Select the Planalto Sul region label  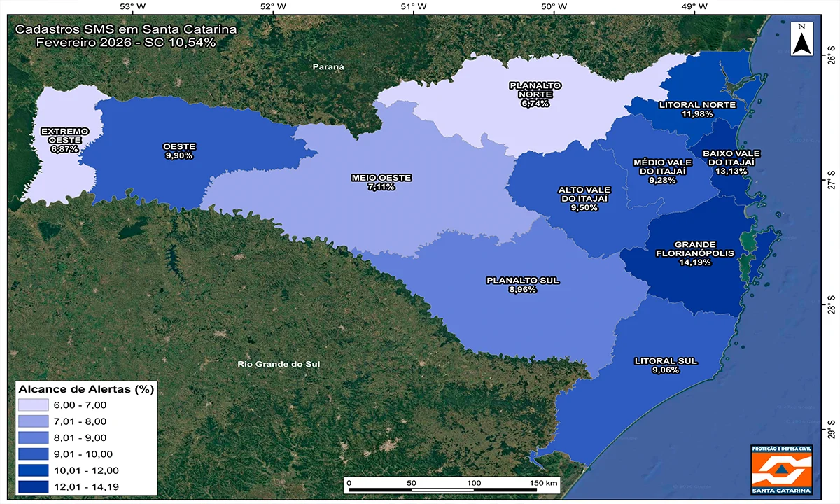coord(522,284)
